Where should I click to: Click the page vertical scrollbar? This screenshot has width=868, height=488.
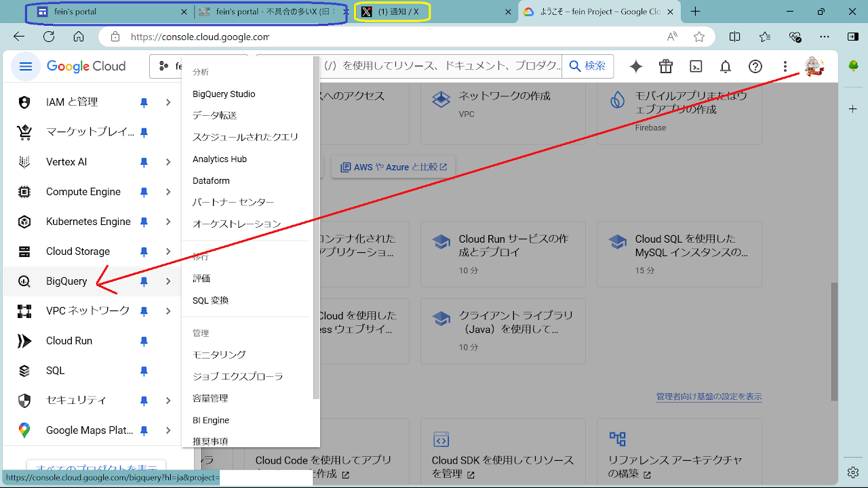(835, 342)
